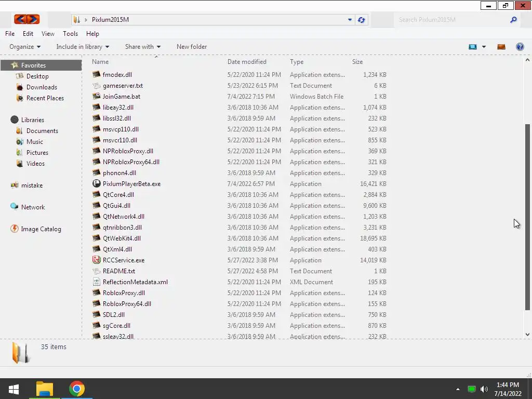Expand the address bar history dropdown
This screenshot has width=532, height=399.
(350, 20)
